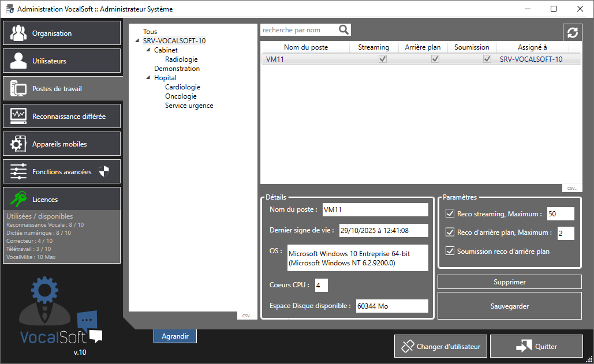Click the Supprimer button
The image size is (594, 364).
509,282
